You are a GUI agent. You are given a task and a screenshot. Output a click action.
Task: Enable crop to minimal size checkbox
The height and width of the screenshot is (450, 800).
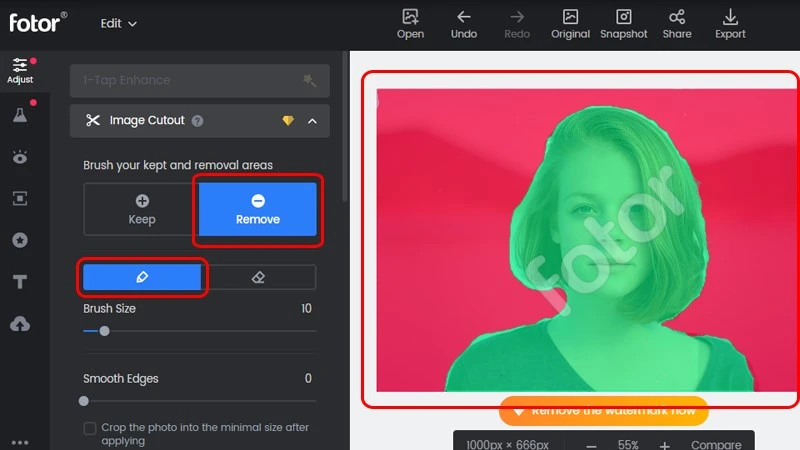click(x=90, y=428)
